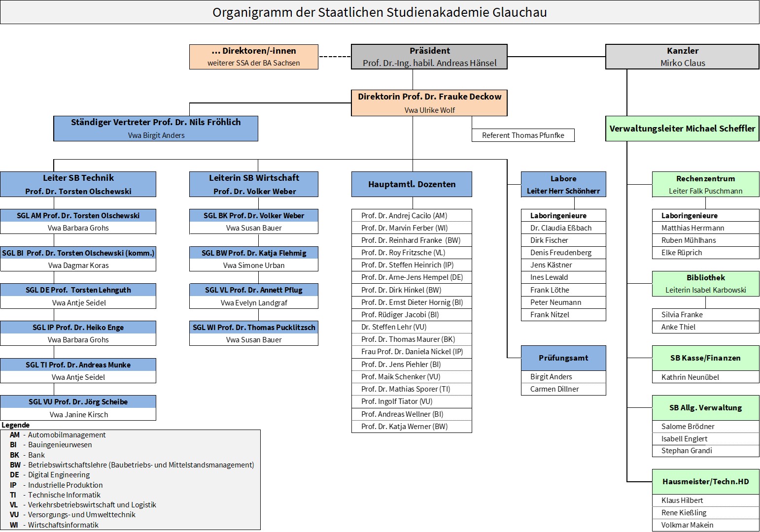Click Dr. Claudia Eßbach under Labore
Image resolution: width=760 pixels, height=532 pixels.
pyautogui.click(x=563, y=228)
